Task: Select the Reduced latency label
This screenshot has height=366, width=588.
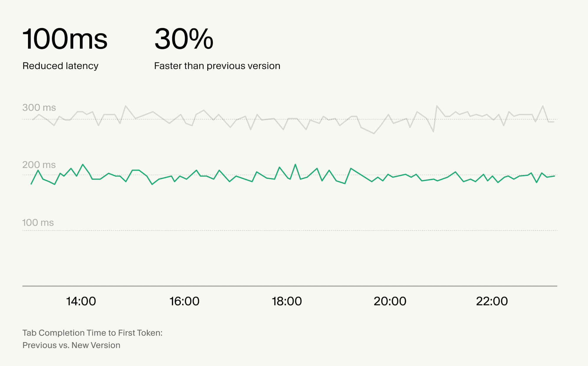Action: (x=60, y=66)
